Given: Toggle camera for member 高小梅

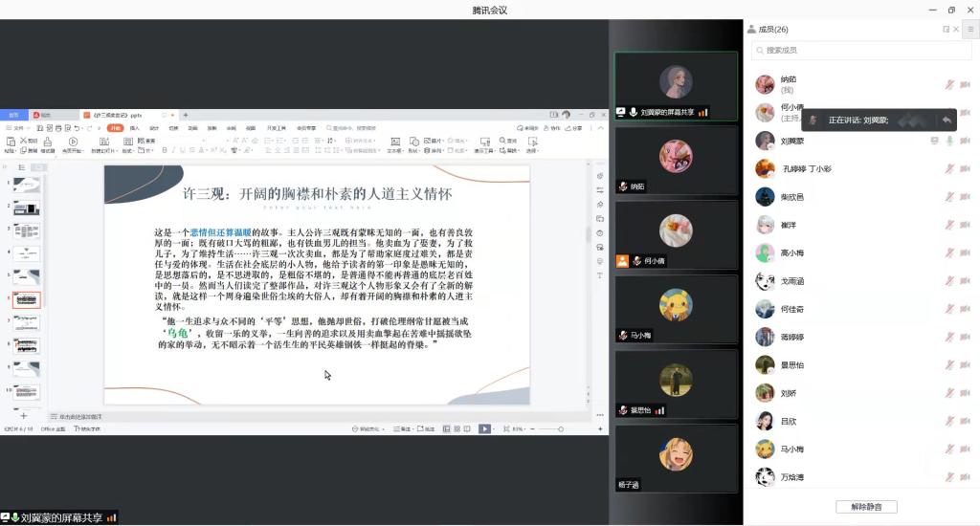Looking at the screenshot, I should [x=965, y=254].
